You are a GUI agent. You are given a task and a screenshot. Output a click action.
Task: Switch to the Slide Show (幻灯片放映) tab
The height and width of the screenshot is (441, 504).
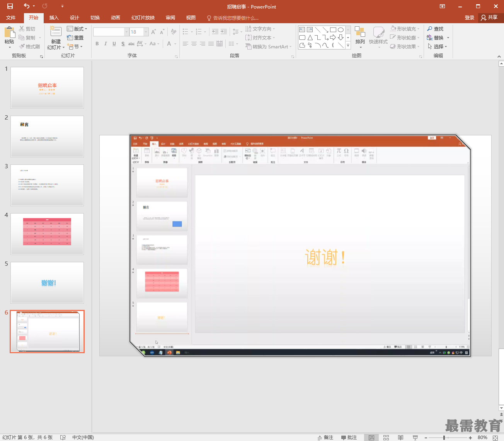click(143, 18)
